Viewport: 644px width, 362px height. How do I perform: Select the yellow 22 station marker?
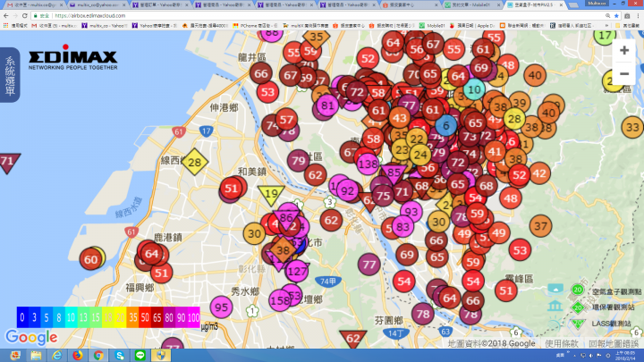point(417,139)
